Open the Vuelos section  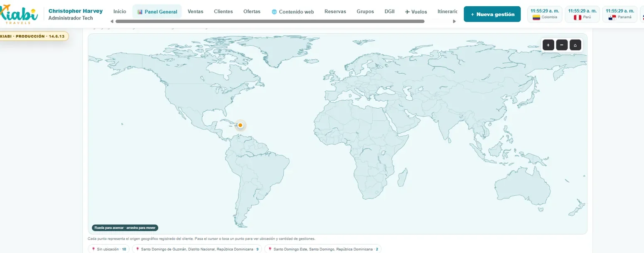(416, 12)
